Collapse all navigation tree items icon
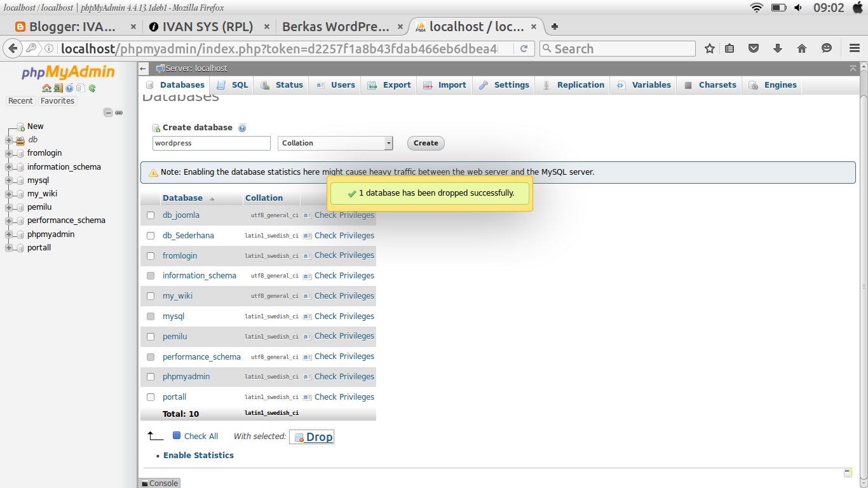 point(108,112)
